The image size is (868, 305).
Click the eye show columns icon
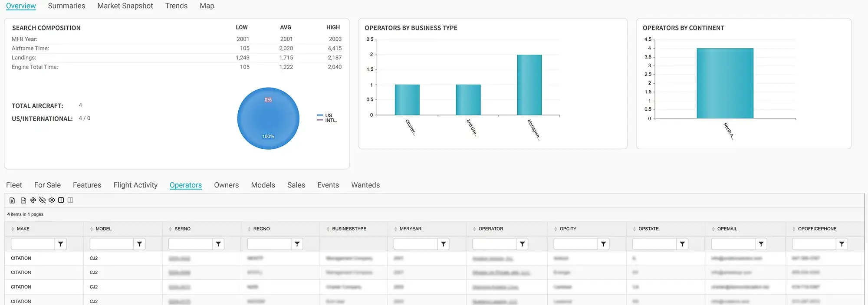pos(52,200)
